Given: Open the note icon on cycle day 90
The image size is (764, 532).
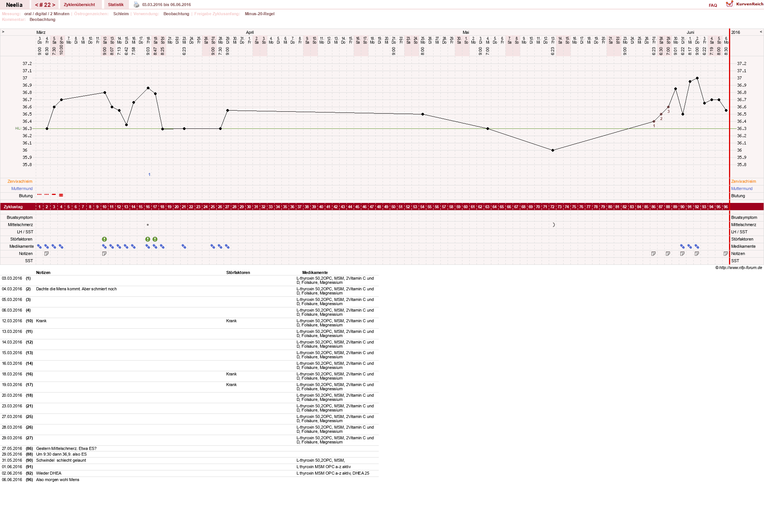Looking at the screenshot, I should click(682, 253).
